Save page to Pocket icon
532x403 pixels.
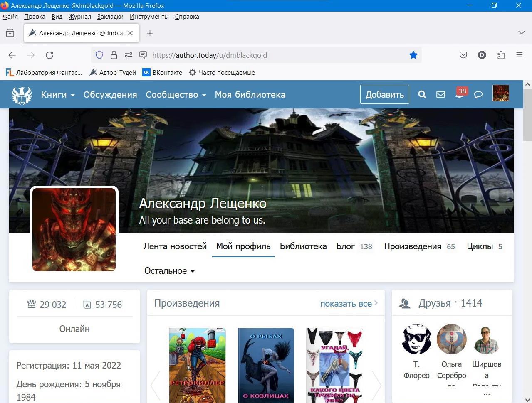pyautogui.click(x=463, y=55)
